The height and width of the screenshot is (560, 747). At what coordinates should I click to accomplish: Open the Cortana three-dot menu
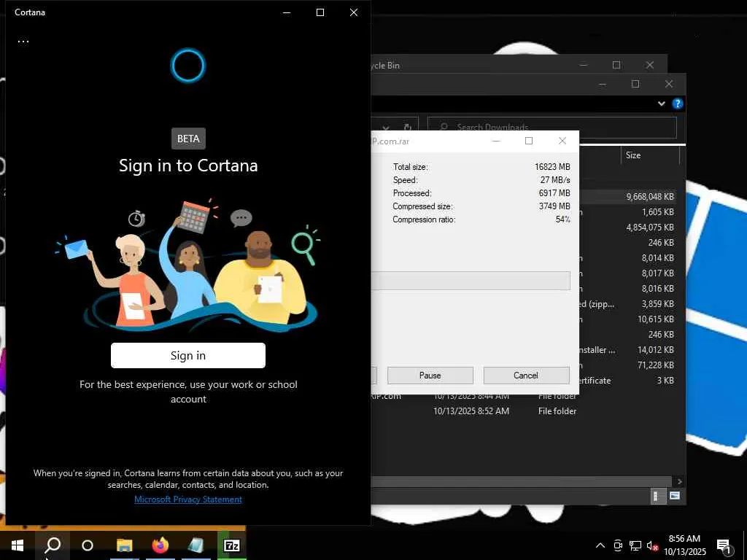pyautogui.click(x=23, y=42)
